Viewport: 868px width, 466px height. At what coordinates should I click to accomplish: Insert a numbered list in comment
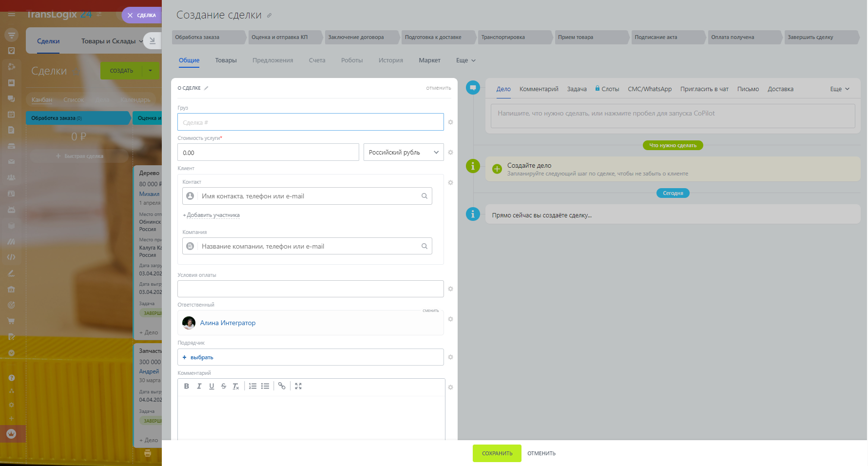point(252,386)
